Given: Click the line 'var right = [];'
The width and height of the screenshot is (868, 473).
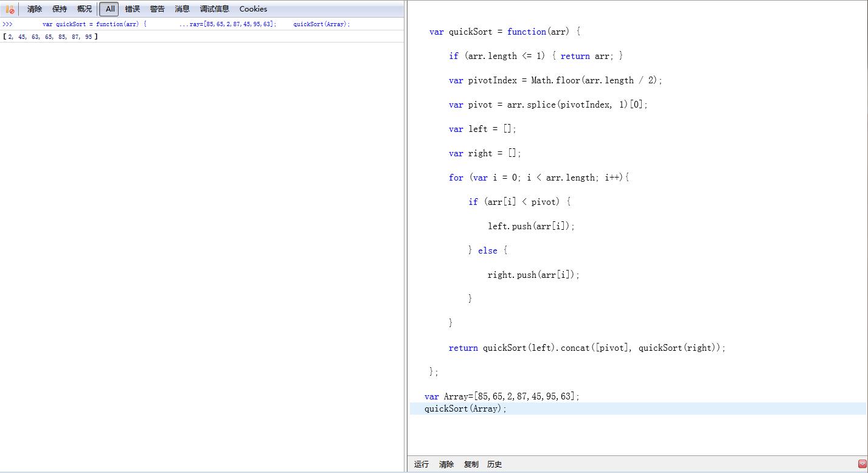Looking at the screenshot, I should coord(485,153).
